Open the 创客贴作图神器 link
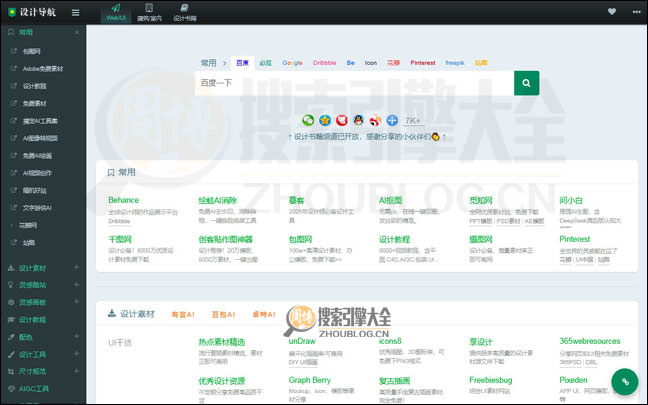Image resolution: width=648 pixels, height=405 pixels. [225, 239]
